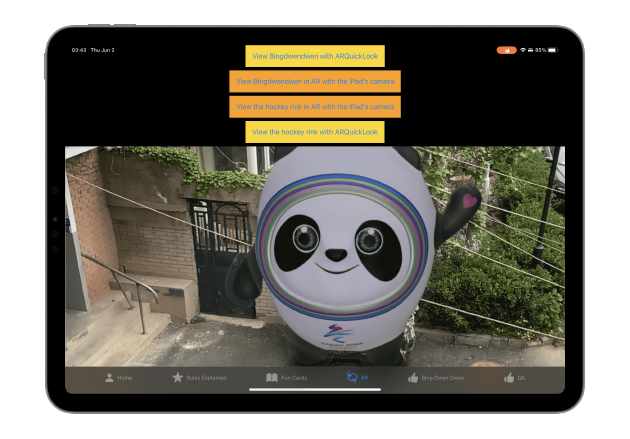Switch to the AR tab label
The width and height of the screenshot is (630, 439).
pos(364,378)
